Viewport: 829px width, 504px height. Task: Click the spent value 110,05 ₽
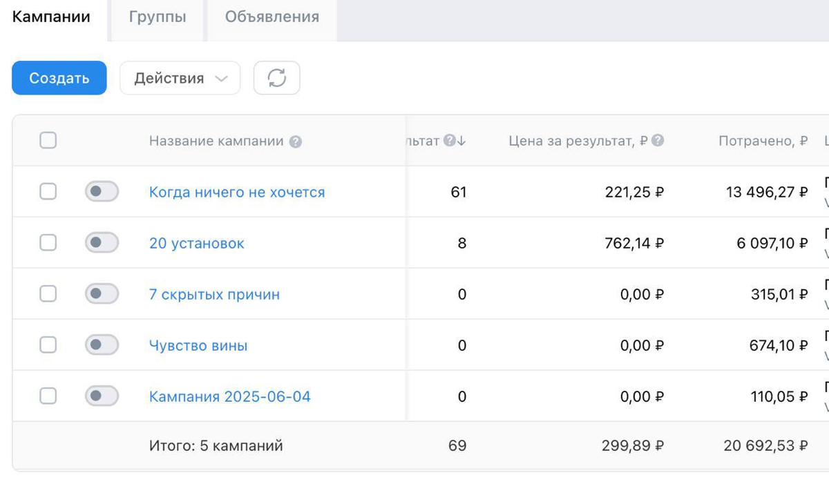click(x=779, y=396)
